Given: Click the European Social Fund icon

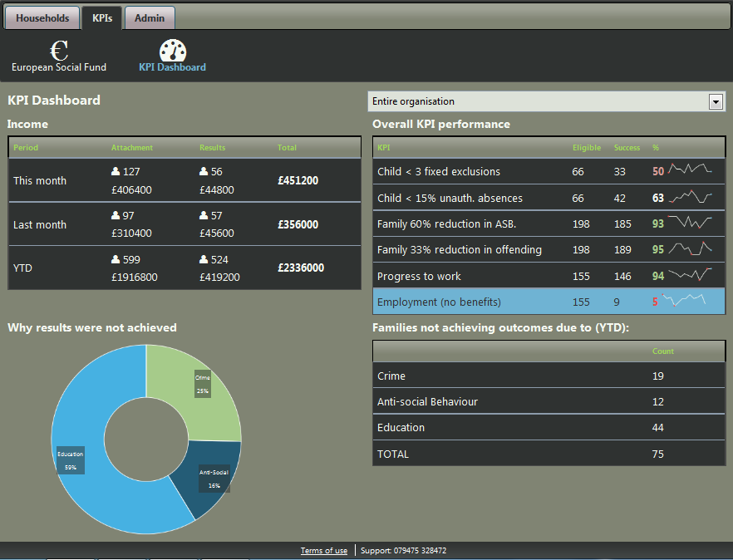Looking at the screenshot, I should [58, 50].
